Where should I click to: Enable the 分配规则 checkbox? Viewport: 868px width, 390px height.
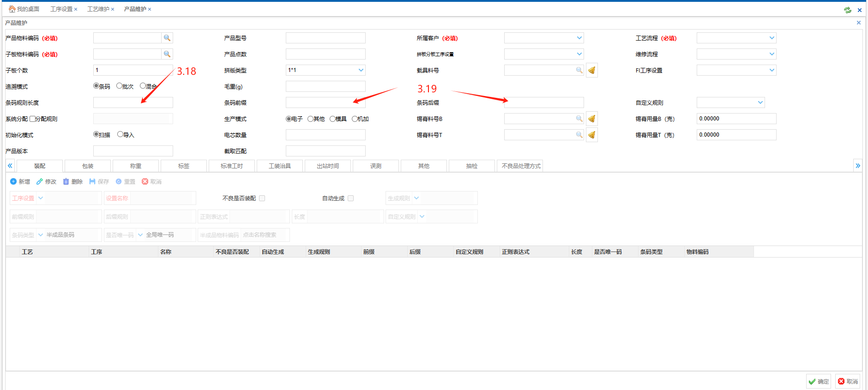coord(32,119)
